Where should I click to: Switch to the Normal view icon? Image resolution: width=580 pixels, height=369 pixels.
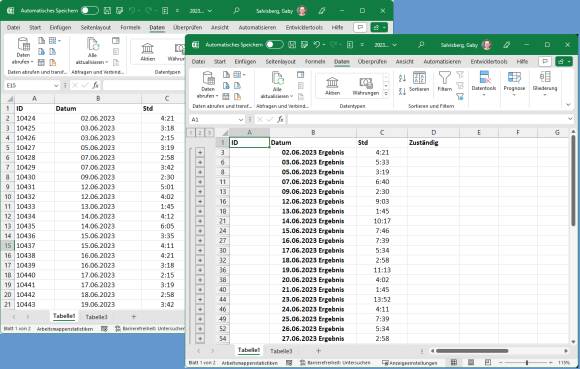(454, 363)
